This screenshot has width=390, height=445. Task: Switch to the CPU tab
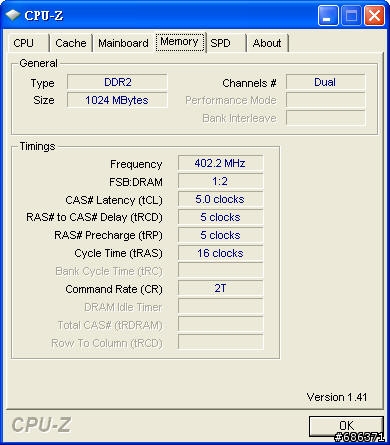point(29,43)
